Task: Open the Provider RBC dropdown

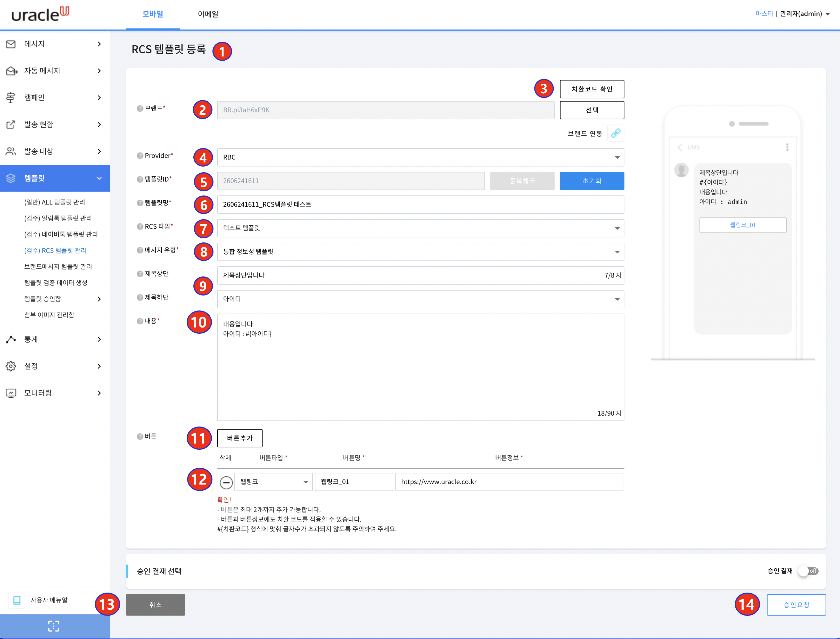Action: pyautogui.click(x=421, y=158)
